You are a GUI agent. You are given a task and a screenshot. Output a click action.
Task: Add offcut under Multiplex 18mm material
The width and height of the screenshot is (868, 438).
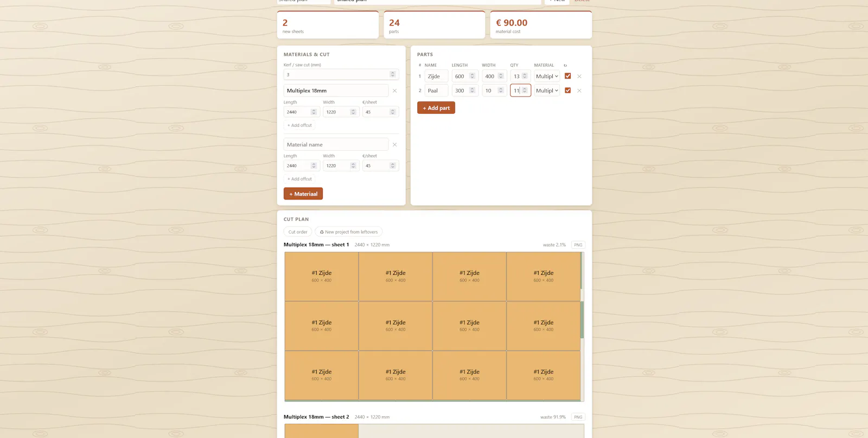click(299, 125)
